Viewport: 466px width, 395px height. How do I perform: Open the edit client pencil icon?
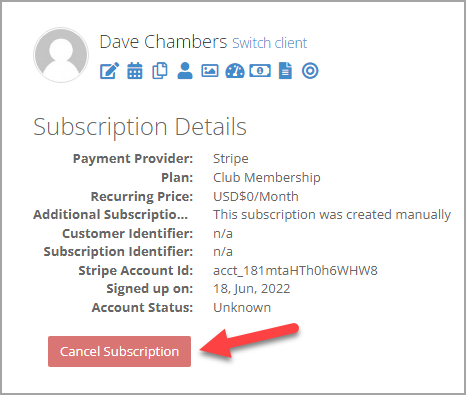pos(110,71)
